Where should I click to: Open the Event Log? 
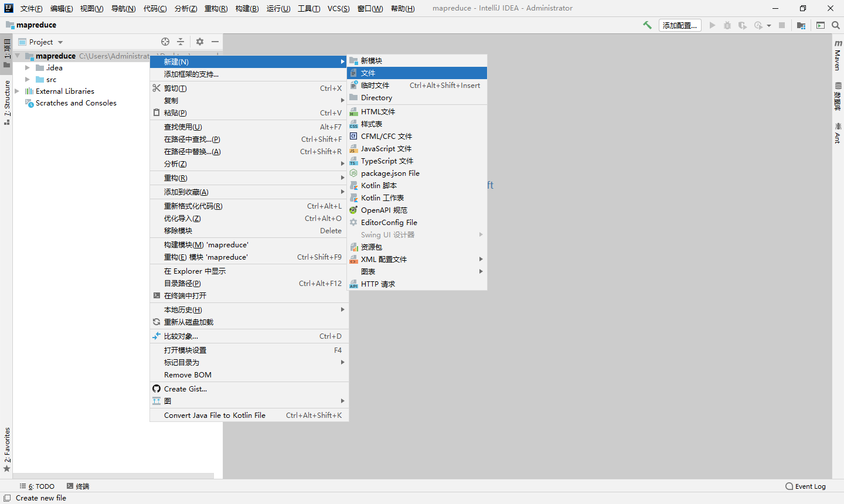tap(805, 486)
